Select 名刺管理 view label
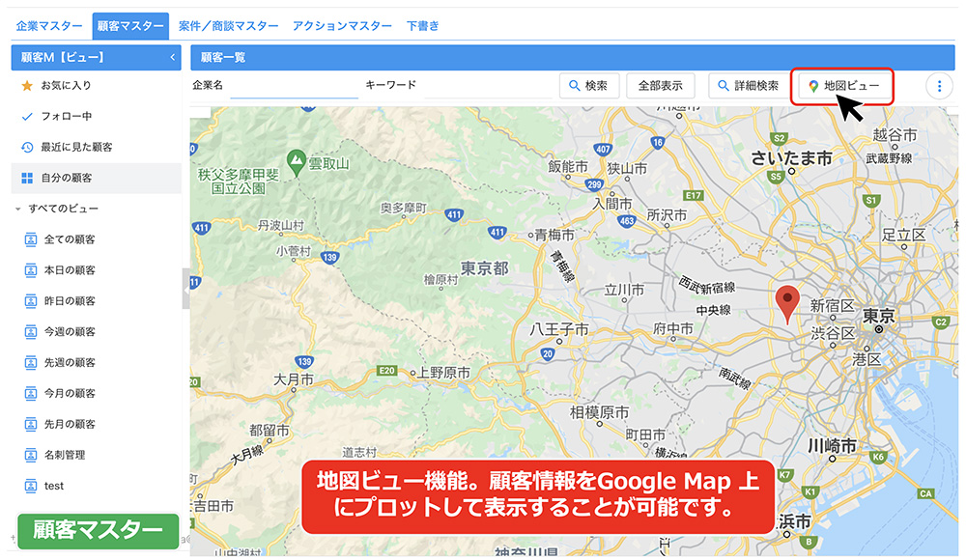Image resolution: width=966 pixels, height=560 pixels. click(65, 456)
